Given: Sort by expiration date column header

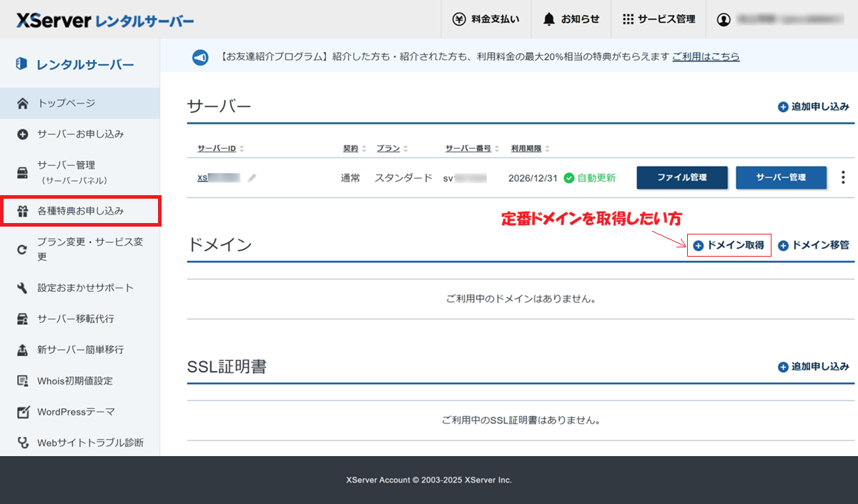Looking at the screenshot, I should click(531, 149).
